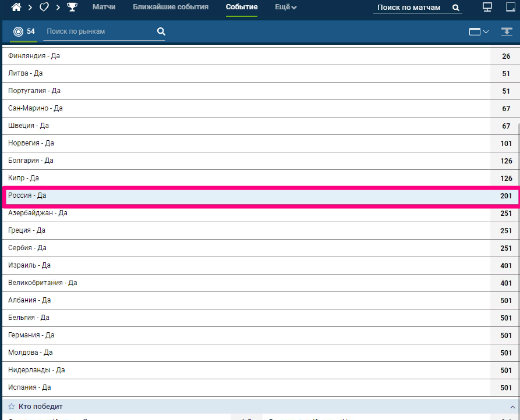Viewport: 520px width, 420px height.
Task: Select odds 251 for Сербия
Action: [x=506, y=248]
